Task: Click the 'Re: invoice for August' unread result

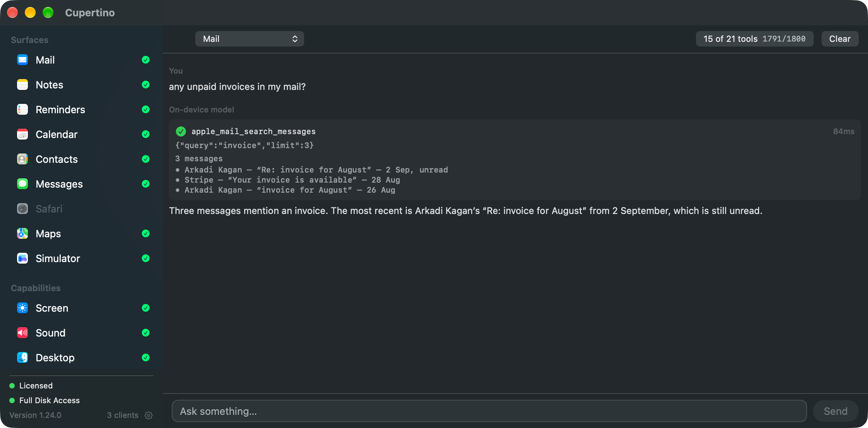Action: (x=312, y=170)
